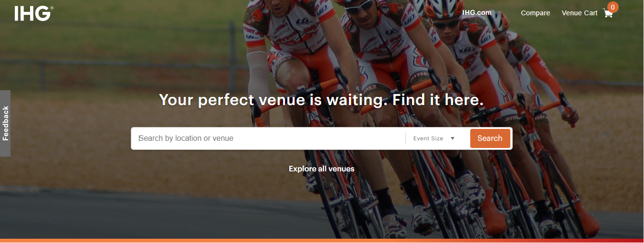The height and width of the screenshot is (243, 644).
Task: Open the Explore all venues link
Action: coord(322,169)
